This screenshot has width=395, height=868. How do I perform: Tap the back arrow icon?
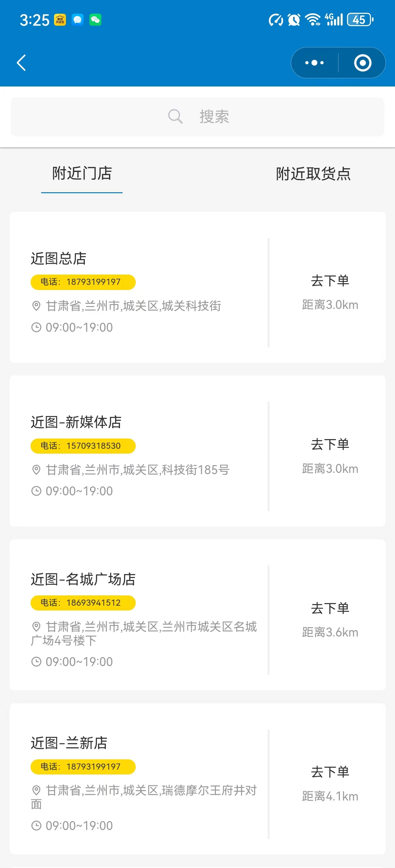22,63
